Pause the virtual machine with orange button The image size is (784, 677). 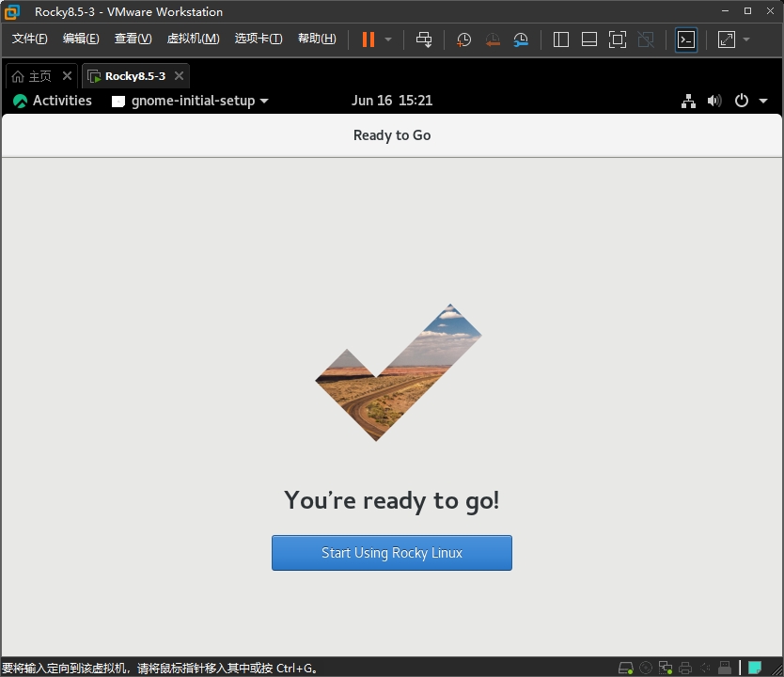368,39
